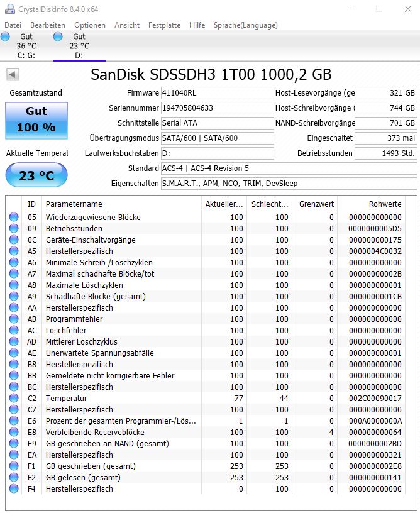Click the ID column header

pyautogui.click(x=31, y=204)
